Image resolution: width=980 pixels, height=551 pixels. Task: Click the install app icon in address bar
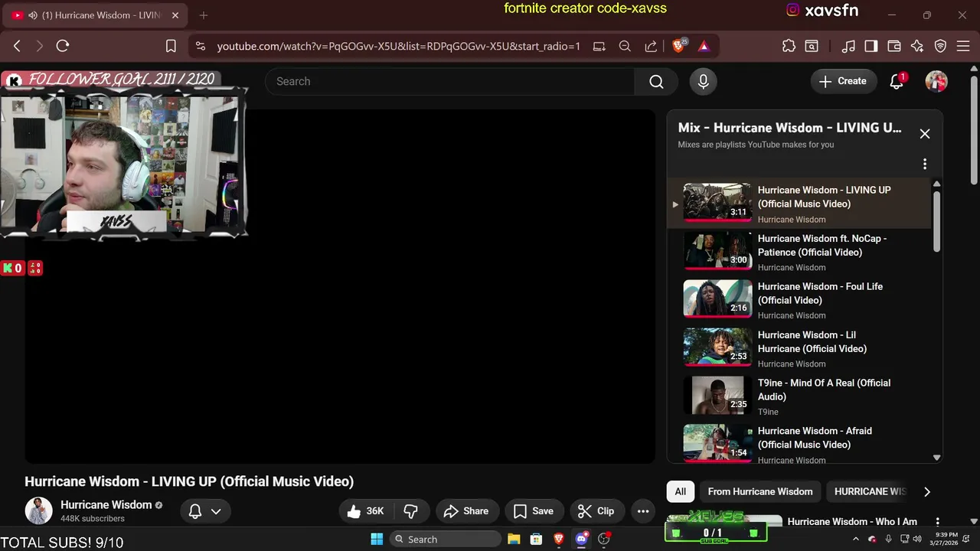click(x=599, y=46)
